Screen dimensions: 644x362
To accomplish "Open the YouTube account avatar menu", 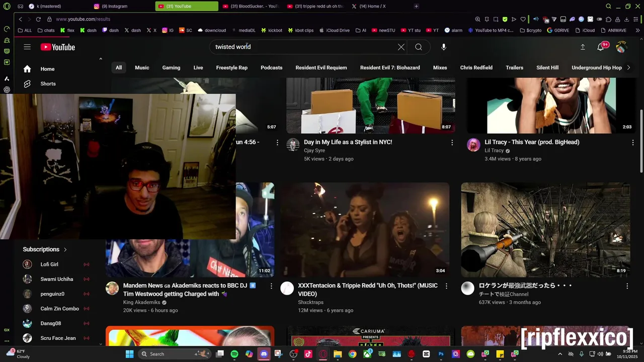I will click(621, 47).
